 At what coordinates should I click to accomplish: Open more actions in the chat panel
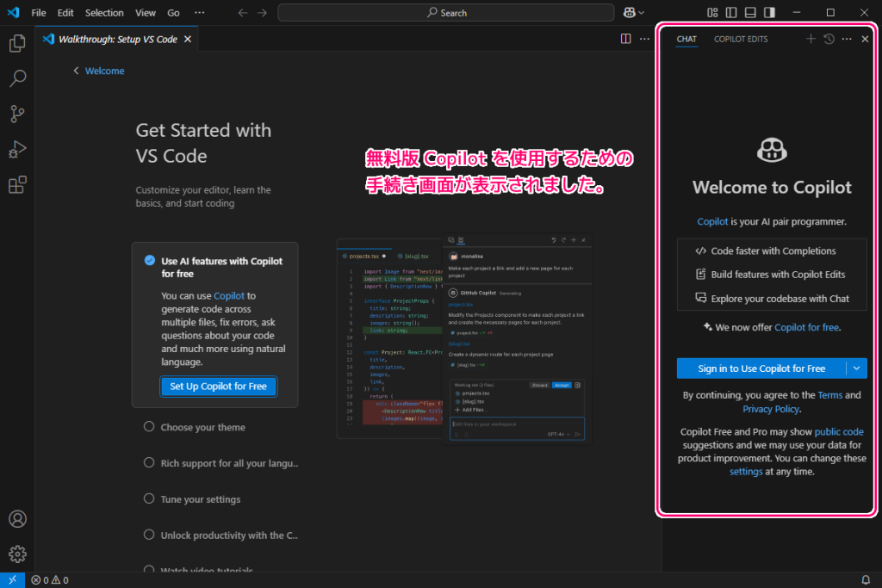846,39
